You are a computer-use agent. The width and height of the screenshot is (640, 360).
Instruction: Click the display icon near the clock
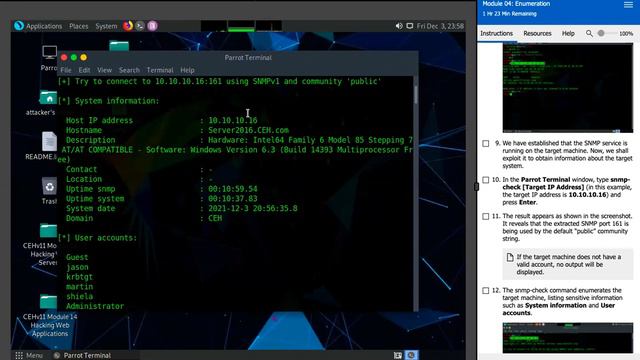point(410,26)
